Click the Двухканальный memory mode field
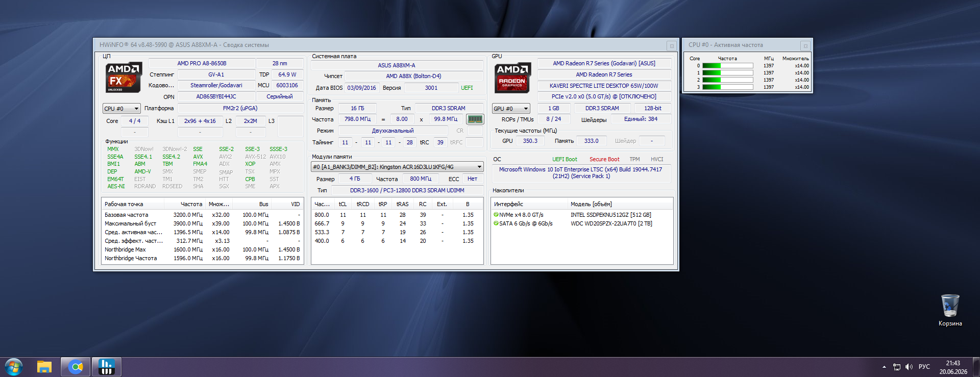 (393, 131)
